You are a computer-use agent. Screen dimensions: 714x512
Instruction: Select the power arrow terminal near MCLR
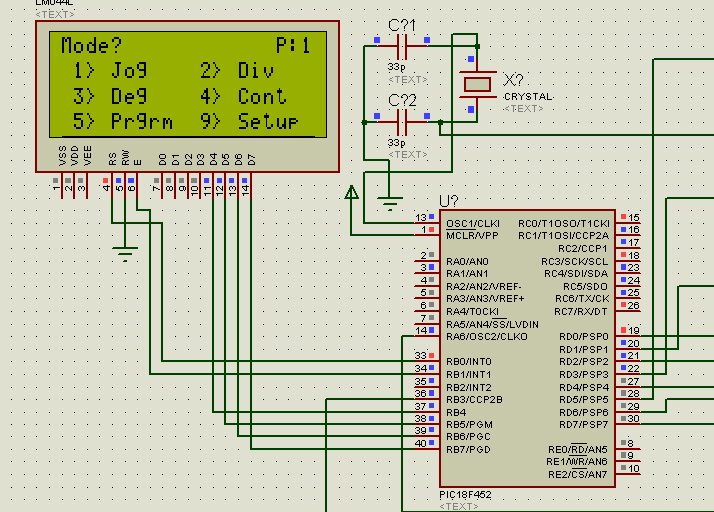point(351,193)
